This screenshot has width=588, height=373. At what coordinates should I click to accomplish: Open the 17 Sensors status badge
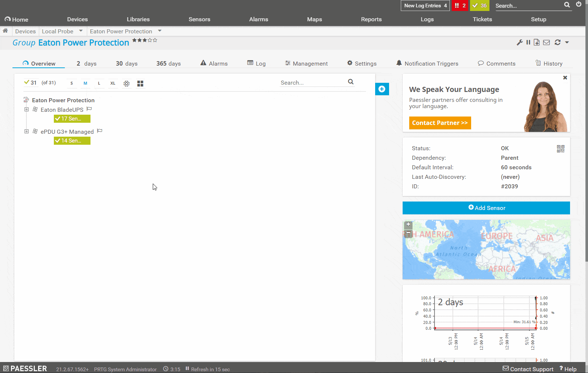pyautogui.click(x=72, y=119)
